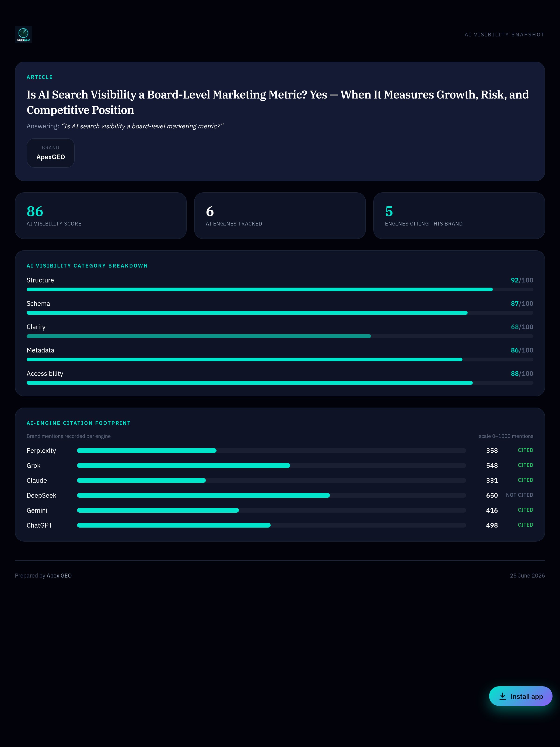The image size is (560, 747).
Task: Click the Structure category label
Action: coord(40,280)
